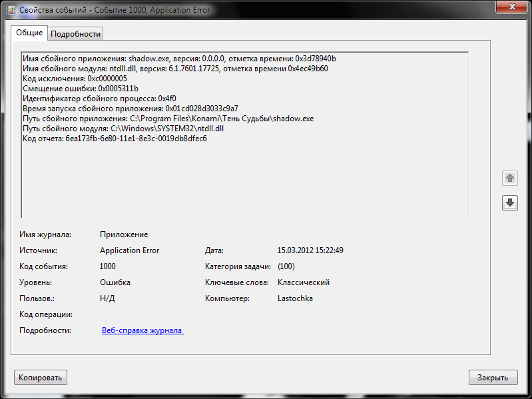Click the log name value Приложение

click(x=124, y=234)
